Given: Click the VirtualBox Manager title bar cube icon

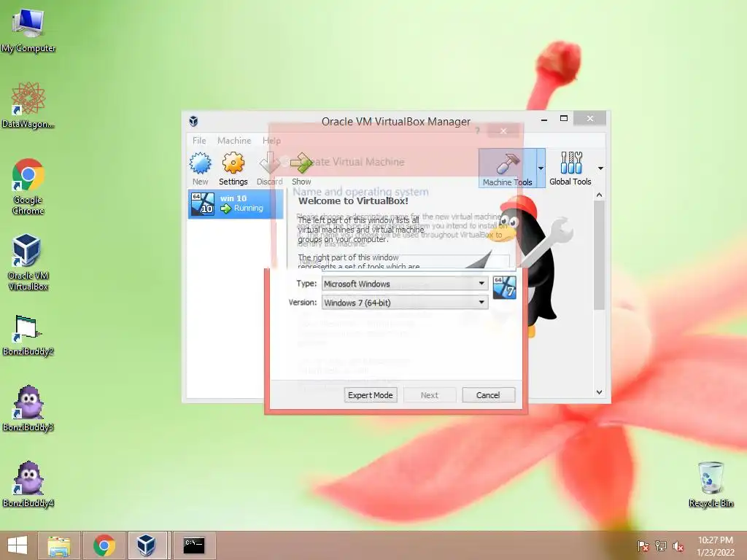Looking at the screenshot, I should click(193, 121).
